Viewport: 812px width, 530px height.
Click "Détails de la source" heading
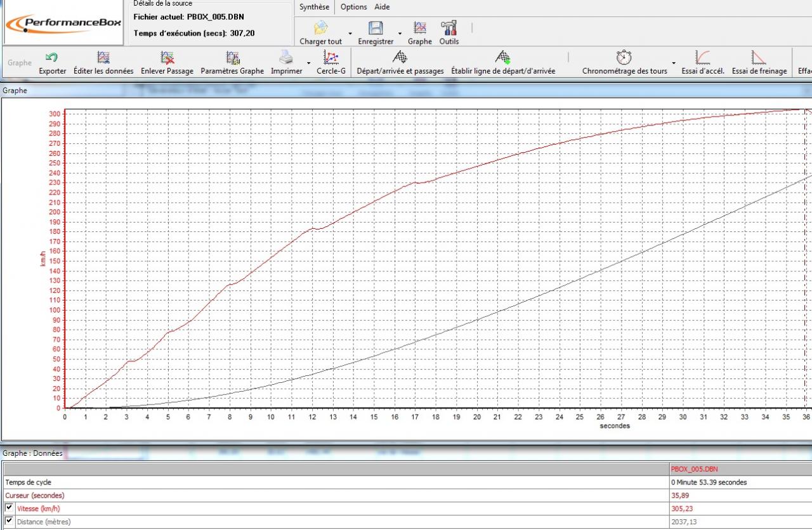pos(162,3)
